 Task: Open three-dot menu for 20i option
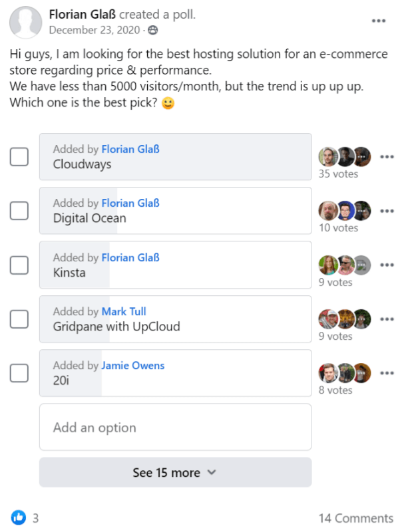click(387, 373)
